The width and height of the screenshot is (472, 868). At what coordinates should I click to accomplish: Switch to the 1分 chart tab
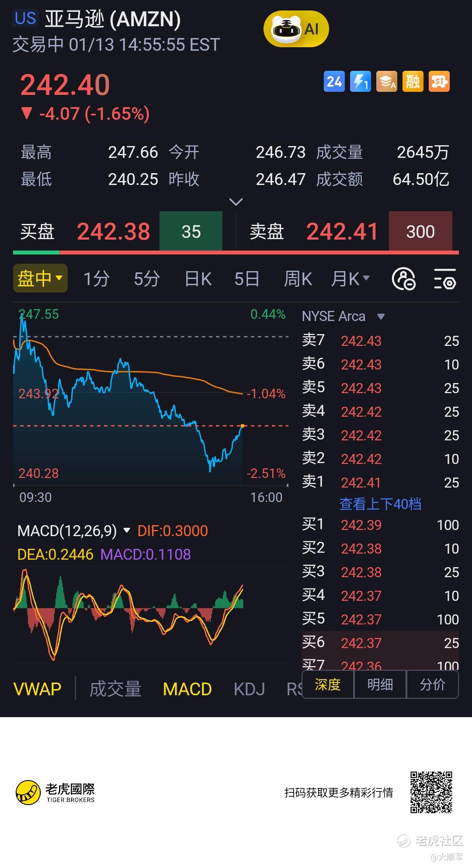point(96,279)
